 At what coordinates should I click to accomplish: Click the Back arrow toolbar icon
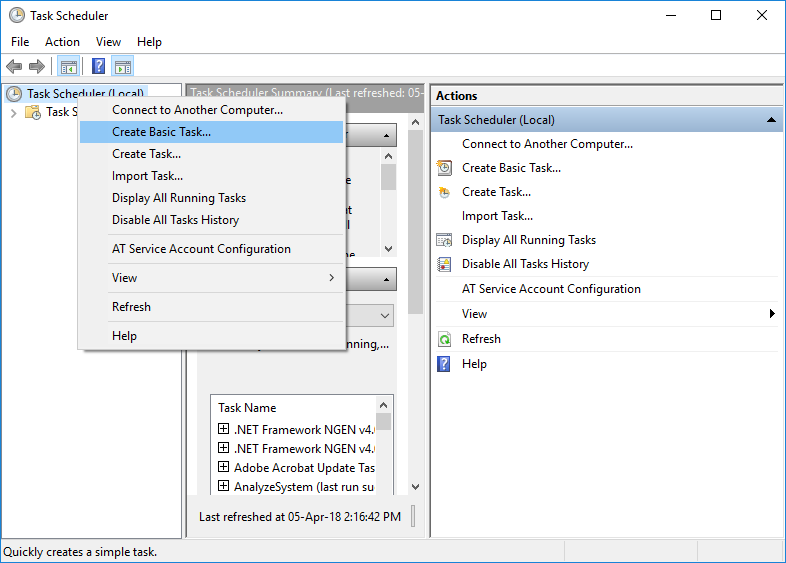pyautogui.click(x=14, y=67)
